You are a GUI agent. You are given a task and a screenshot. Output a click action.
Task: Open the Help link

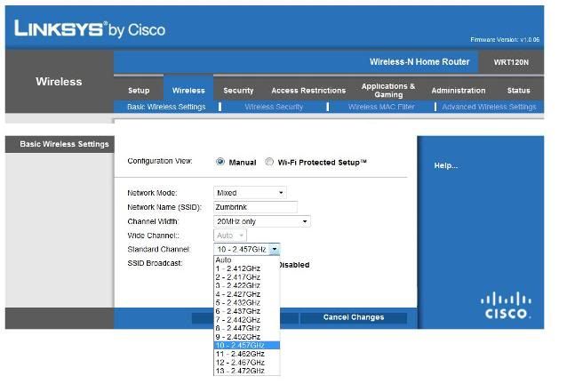[445, 165]
